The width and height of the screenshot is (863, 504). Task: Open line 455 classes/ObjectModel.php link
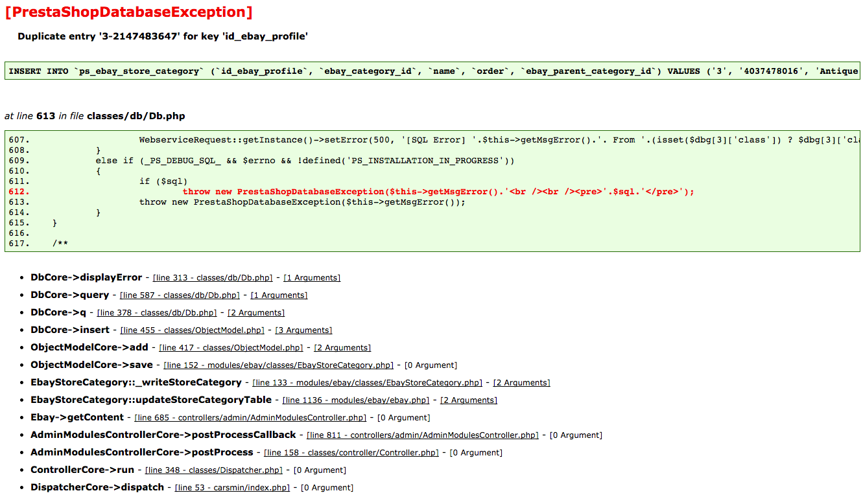point(193,330)
